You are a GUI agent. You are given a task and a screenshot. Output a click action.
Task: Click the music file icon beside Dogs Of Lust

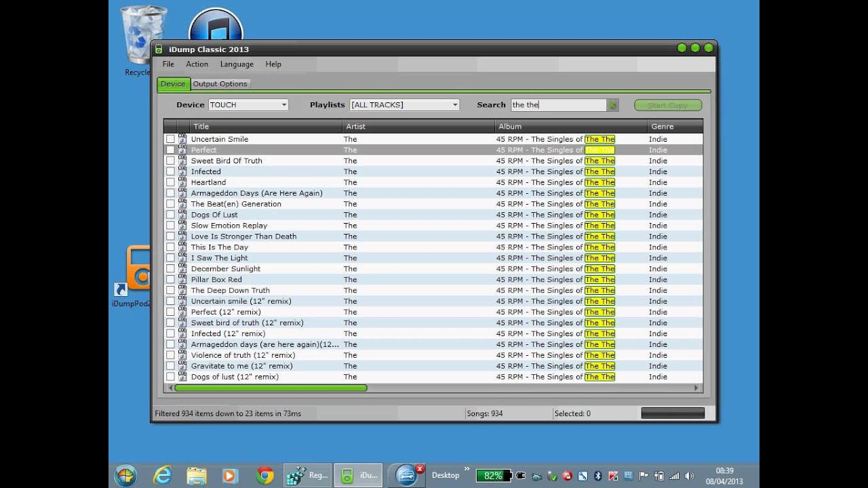182,214
